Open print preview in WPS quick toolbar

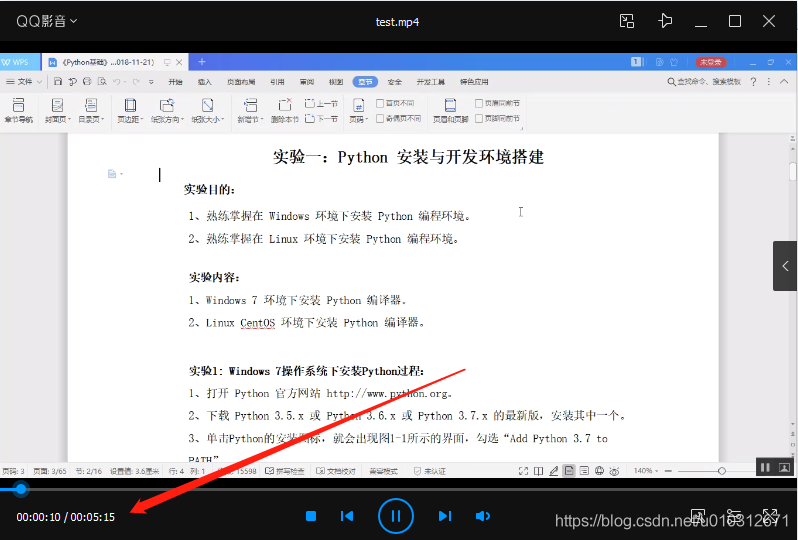click(102, 81)
